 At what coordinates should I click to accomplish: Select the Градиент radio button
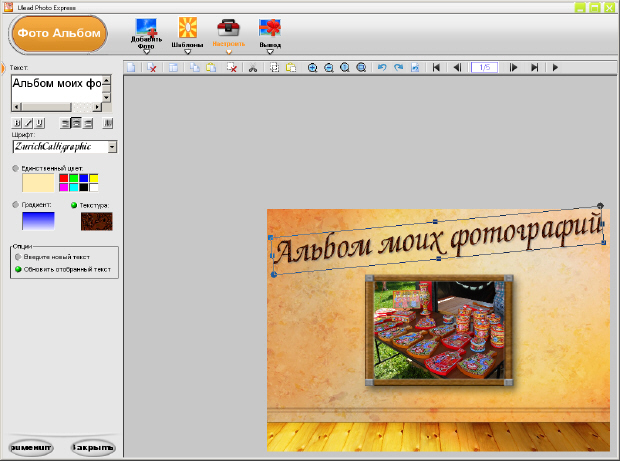click(15, 205)
